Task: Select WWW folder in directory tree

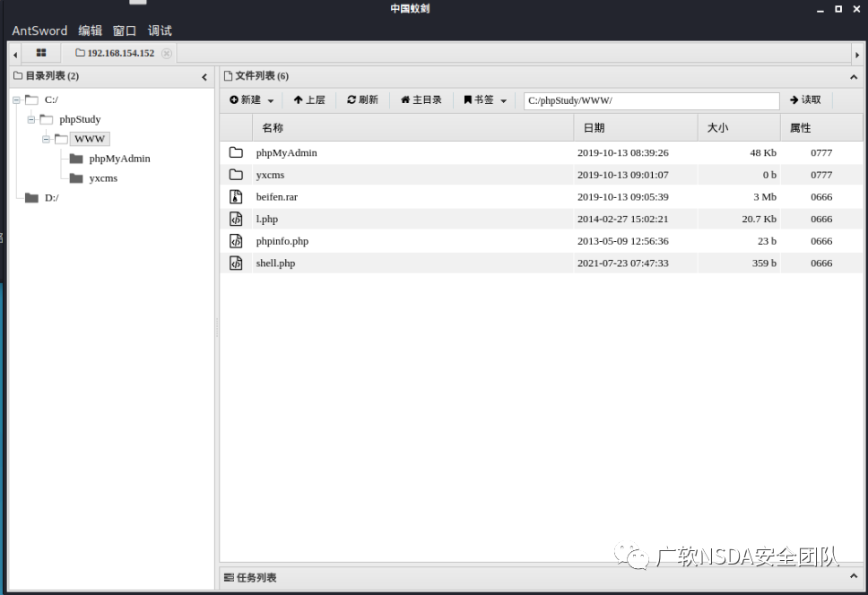Action: 90,139
